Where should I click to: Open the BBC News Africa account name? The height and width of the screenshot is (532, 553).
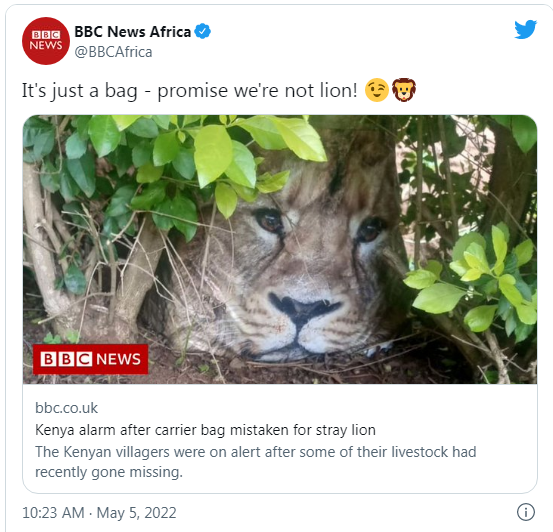[x=133, y=31]
